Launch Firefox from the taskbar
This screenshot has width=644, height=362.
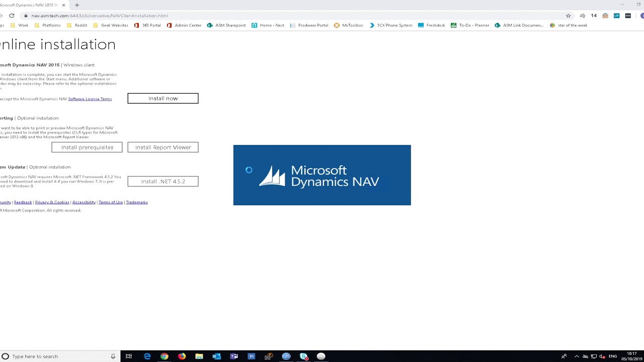182,356
